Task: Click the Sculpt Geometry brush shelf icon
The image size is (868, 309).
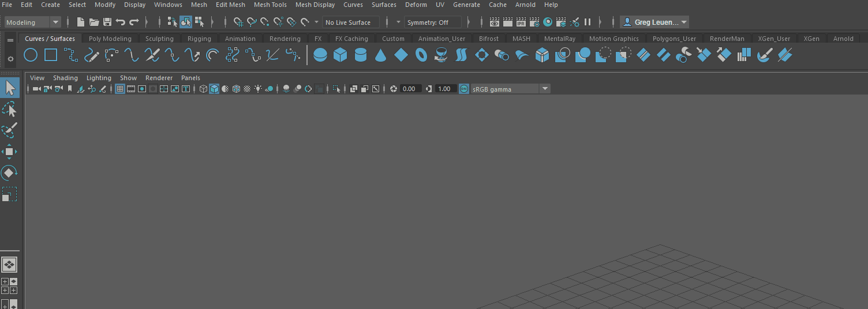Action: click(x=764, y=55)
